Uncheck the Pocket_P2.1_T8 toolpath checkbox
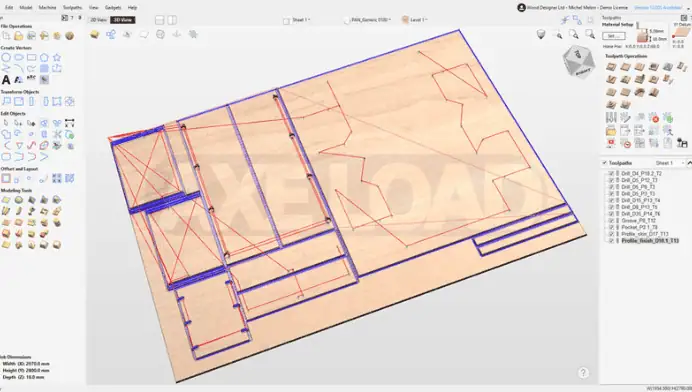Image resolution: width=692 pixels, height=392 pixels. pyautogui.click(x=611, y=227)
